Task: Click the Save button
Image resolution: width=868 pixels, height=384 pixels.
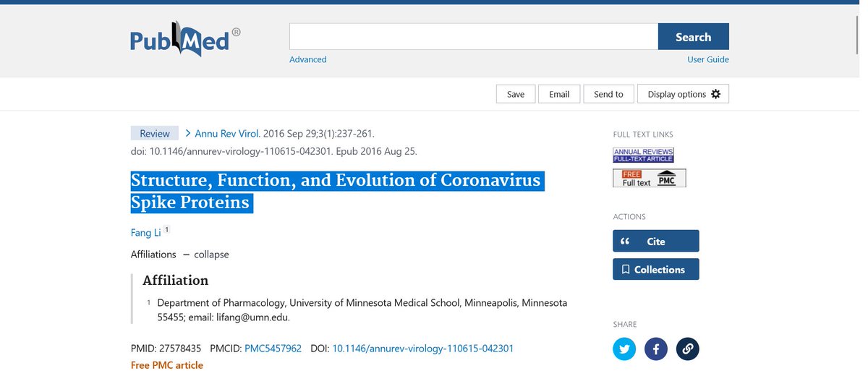Action: [515, 94]
